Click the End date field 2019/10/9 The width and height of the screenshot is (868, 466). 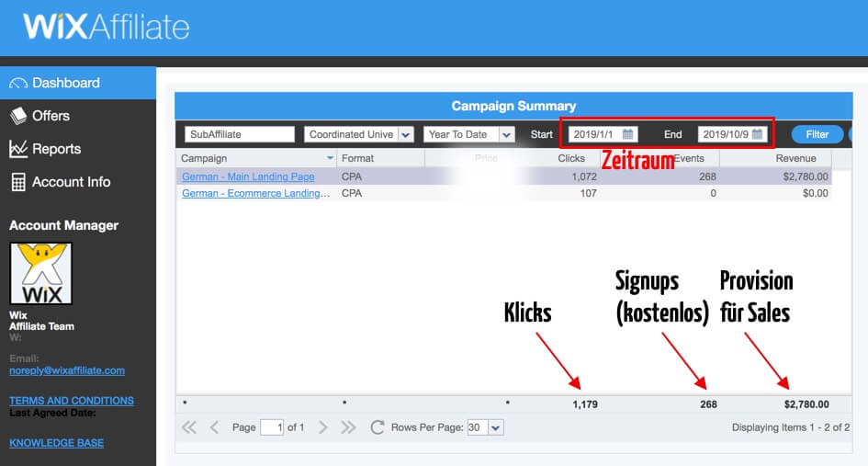pos(725,134)
